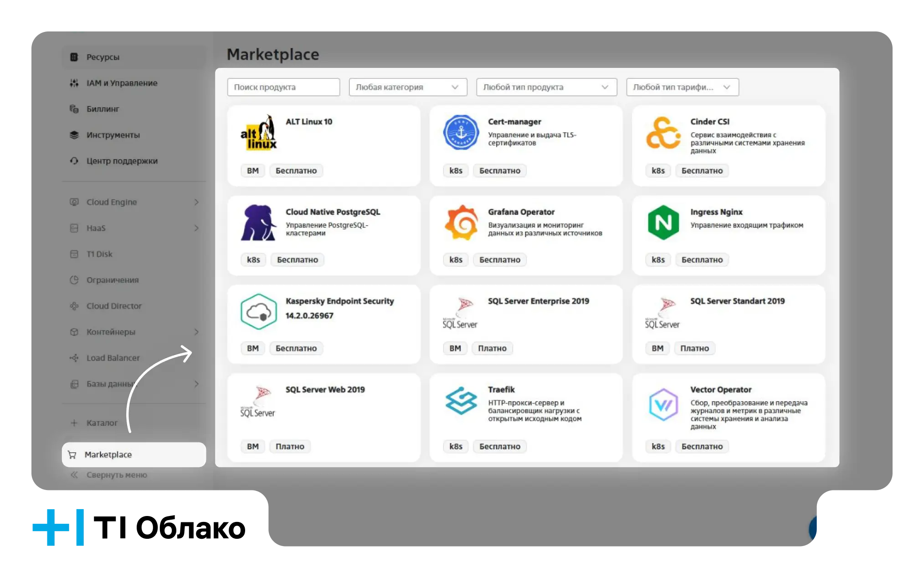The width and height of the screenshot is (924, 578).
Task: Expand the Базы данных submenu chevron
Action: coord(196,384)
